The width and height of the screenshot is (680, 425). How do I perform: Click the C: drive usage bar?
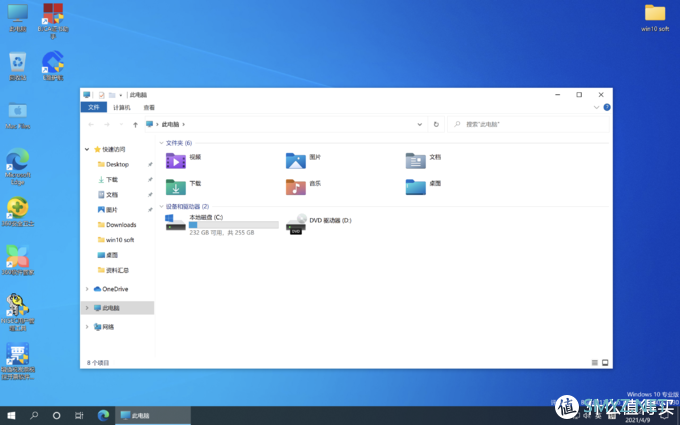pyautogui.click(x=234, y=225)
